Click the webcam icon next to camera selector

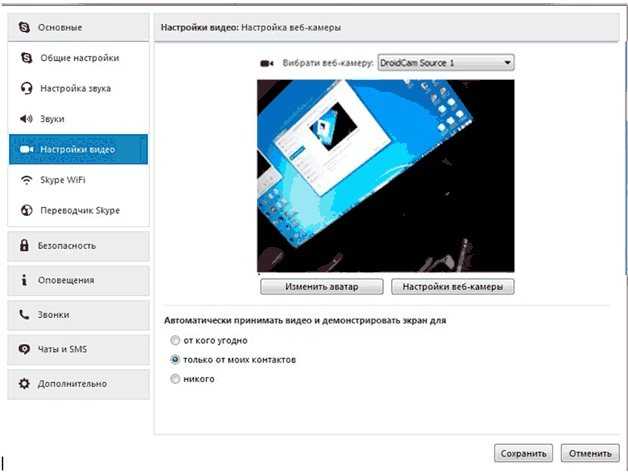(267, 63)
